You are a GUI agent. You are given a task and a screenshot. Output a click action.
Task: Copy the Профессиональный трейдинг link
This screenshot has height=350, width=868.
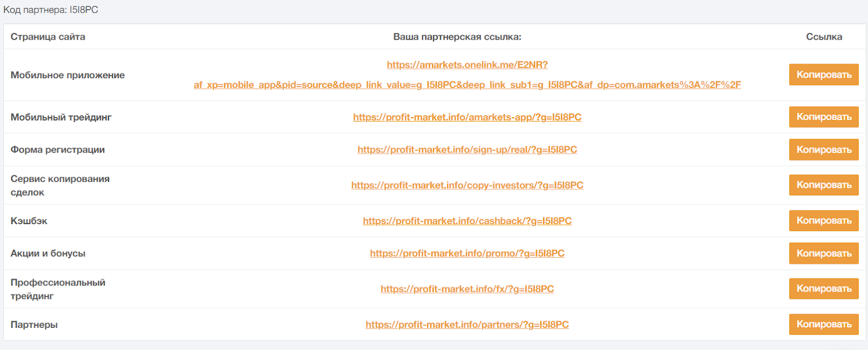(824, 289)
